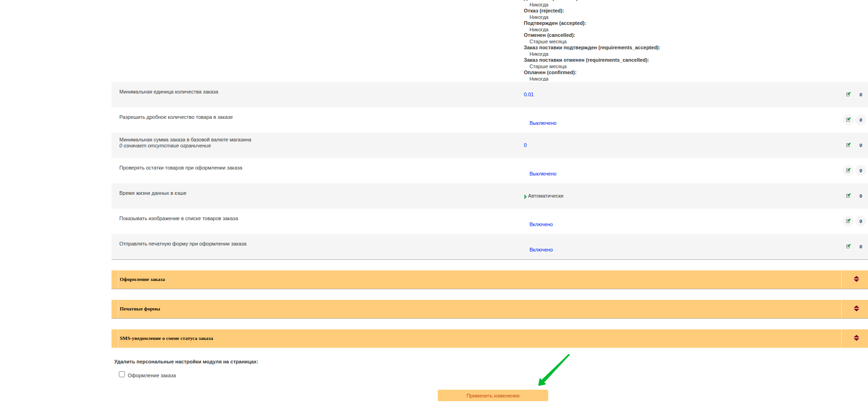Screen dimensions: 868x415
Task: Expand the Автоматически cache value triangle
Action: click(x=525, y=197)
